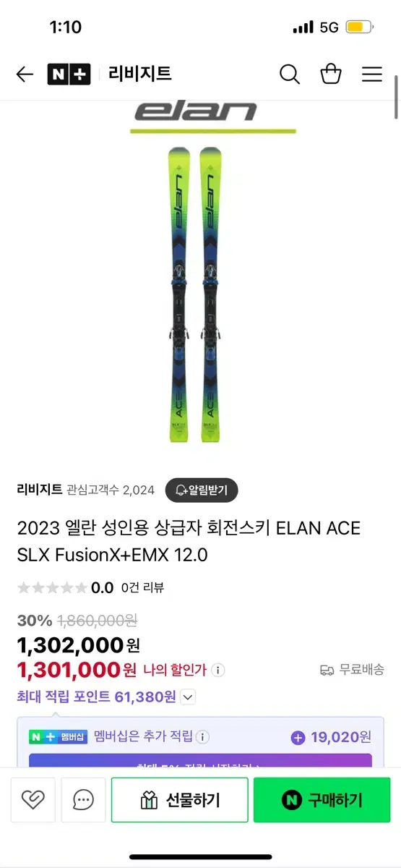Click the info icon beside 멤버십은 추가 적립
401x868 pixels.
tap(203, 737)
